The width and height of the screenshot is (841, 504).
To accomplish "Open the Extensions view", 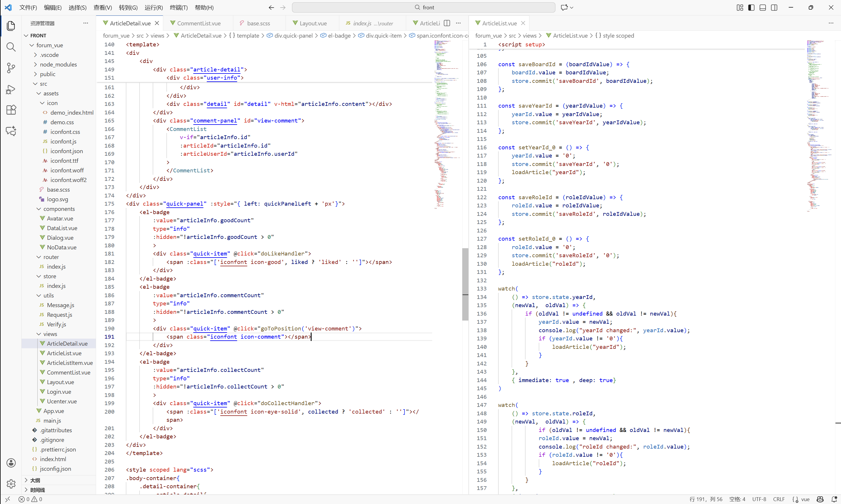I will point(11,110).
